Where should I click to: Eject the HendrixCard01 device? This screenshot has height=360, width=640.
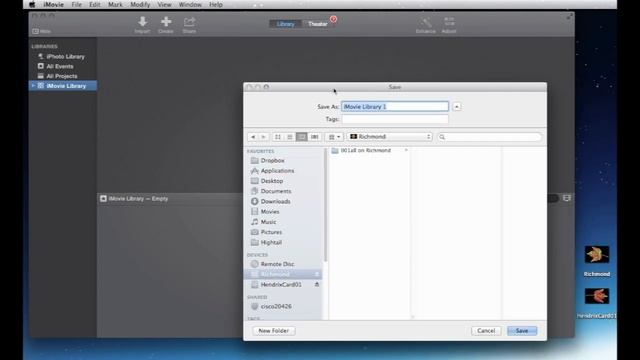click(x=317, y=284)
